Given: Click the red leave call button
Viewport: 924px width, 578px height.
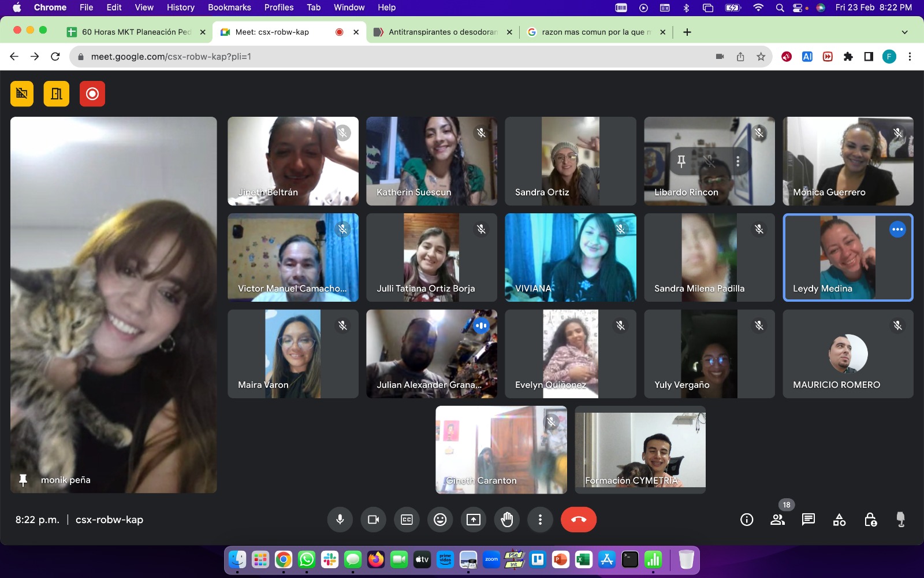Looking at the screenshot, I should [578, 520].
